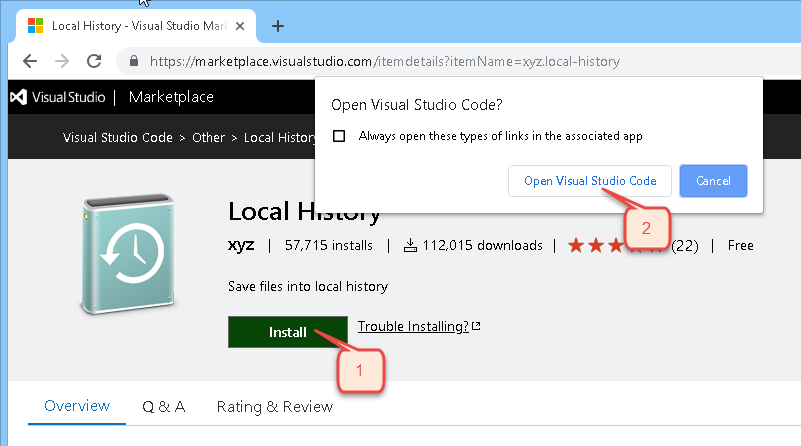The image size is (801, 446).
Task: Go to Rating & Review tab
Action: point(275,406)
